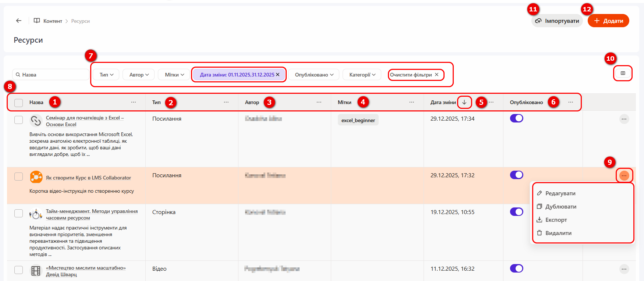Check the select-all checkbox in table header

[x=19, y=103]
